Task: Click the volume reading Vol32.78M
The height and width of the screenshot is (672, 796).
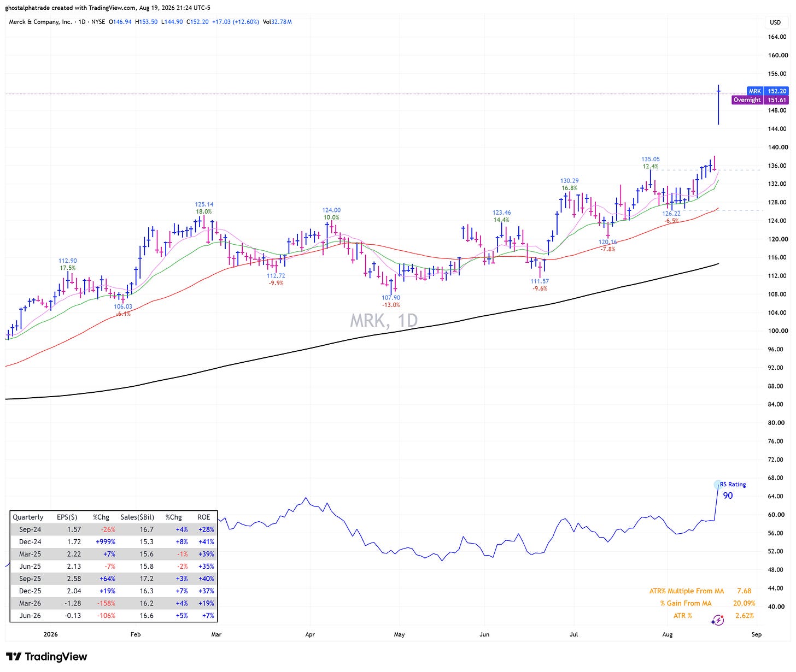Action: [277, 22]
